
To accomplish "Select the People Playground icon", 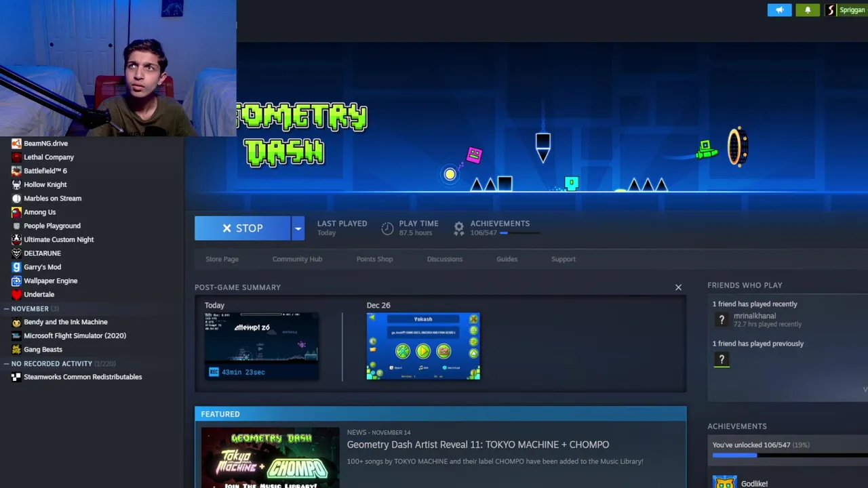I will pyautogui.click(x=16, y=226).
